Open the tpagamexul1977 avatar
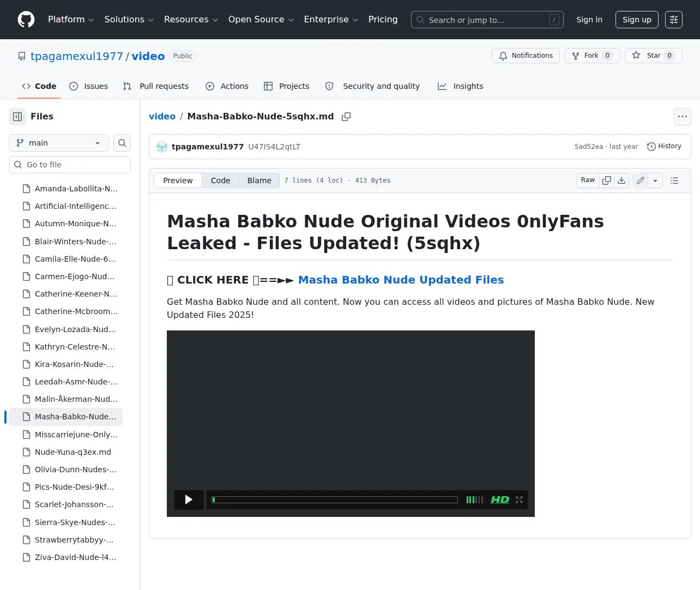Viewport: 700px width, 590px height. 162,147
